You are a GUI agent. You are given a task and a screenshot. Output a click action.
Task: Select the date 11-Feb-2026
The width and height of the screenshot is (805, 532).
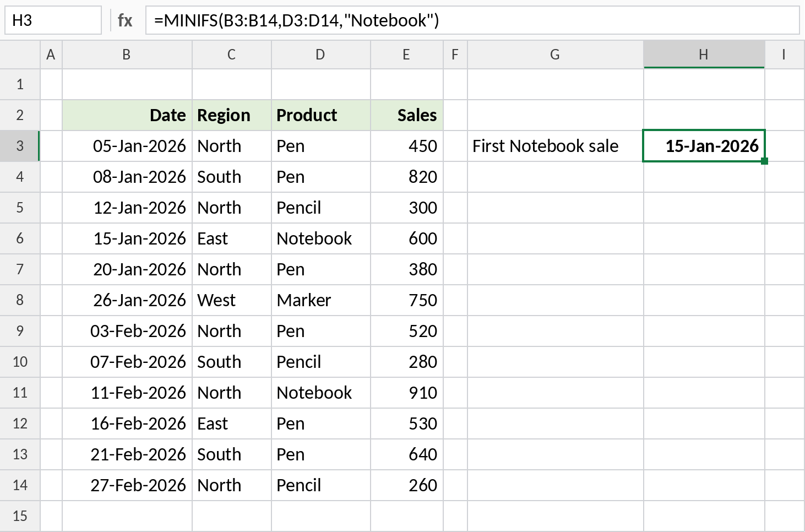127,393
